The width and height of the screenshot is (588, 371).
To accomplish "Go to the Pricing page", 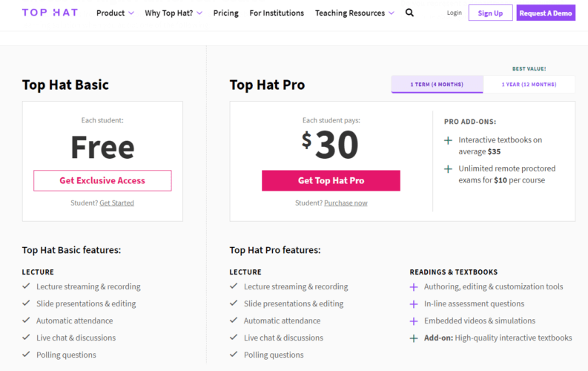I will coord(225,13).
